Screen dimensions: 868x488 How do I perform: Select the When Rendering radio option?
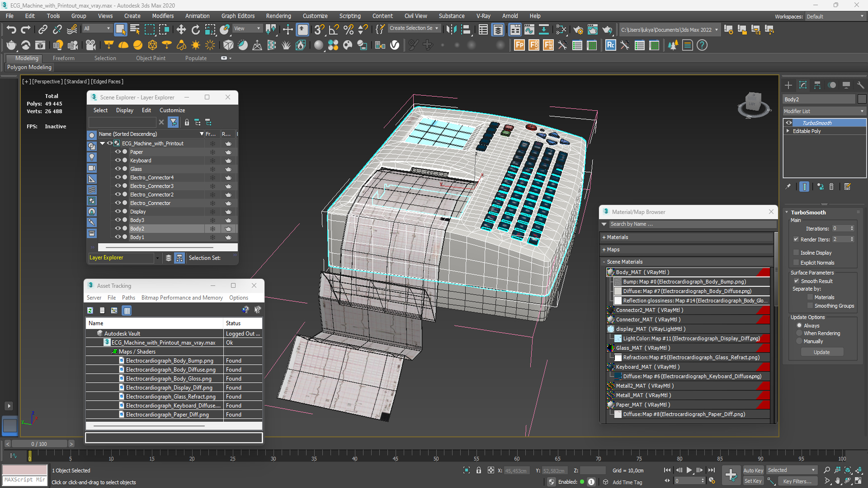pos(799,333)
